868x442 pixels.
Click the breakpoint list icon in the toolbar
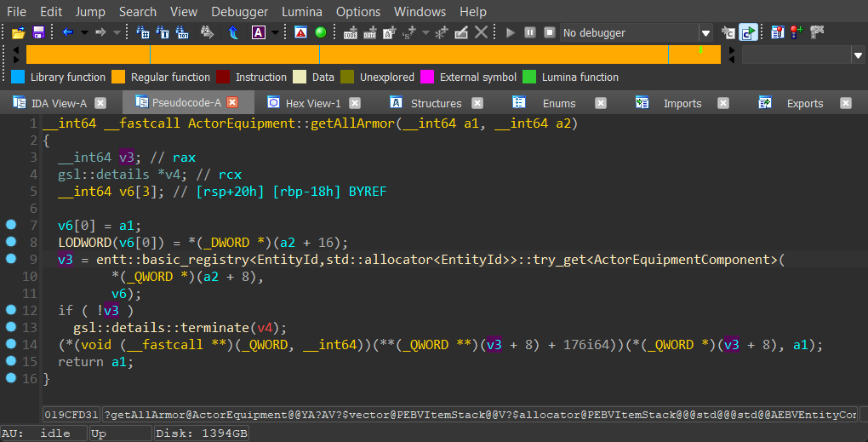(777, 32)
